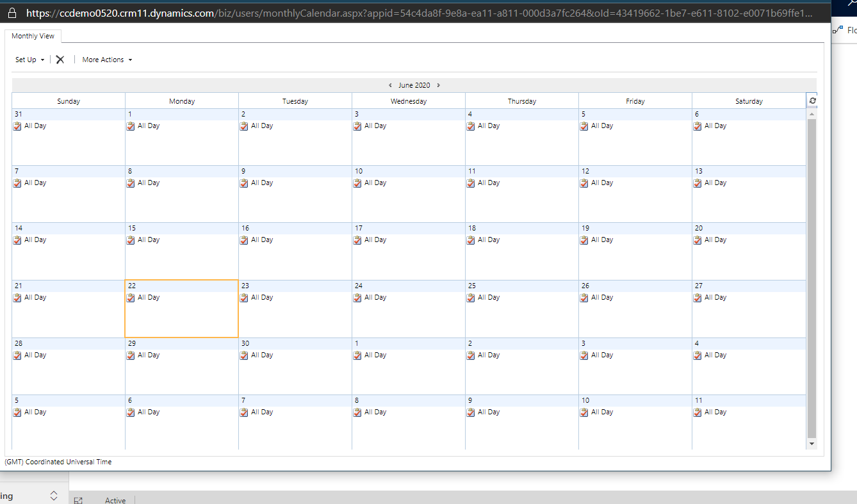Viewport: 857px width, 504px height.
Task: Click the June 2020 month title
Action: [x=414, y=85]
